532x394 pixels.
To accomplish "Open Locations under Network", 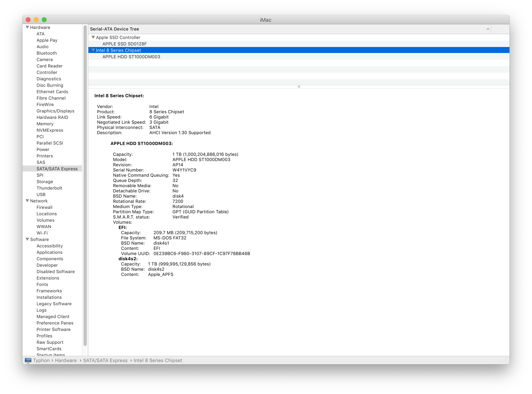I will pyautogui.click(x=47, y=214).
